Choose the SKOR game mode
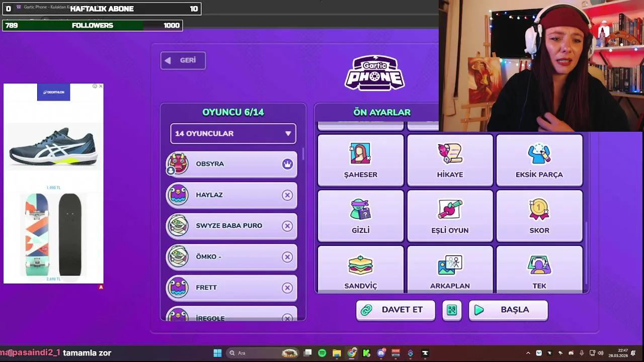The image size is (644, 362). coord(539,216)
